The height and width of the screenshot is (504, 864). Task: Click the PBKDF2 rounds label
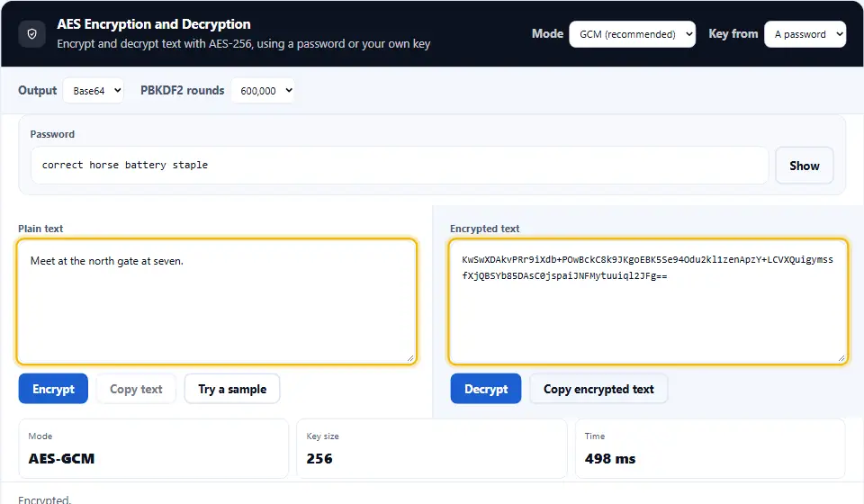183,90
